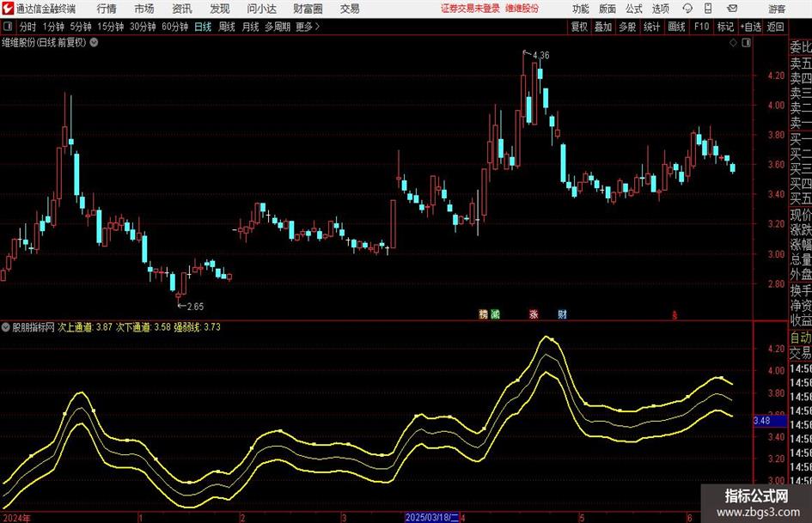Click the 减 info marker on chart
The image size is (812, 523).
pyautogui.click(x=495, y=313)
